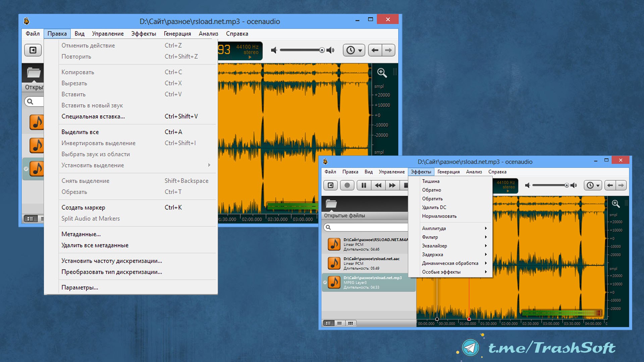This screenshot has width=644, height=362.
Task: Click the rewind button
Action: point(378,185)
